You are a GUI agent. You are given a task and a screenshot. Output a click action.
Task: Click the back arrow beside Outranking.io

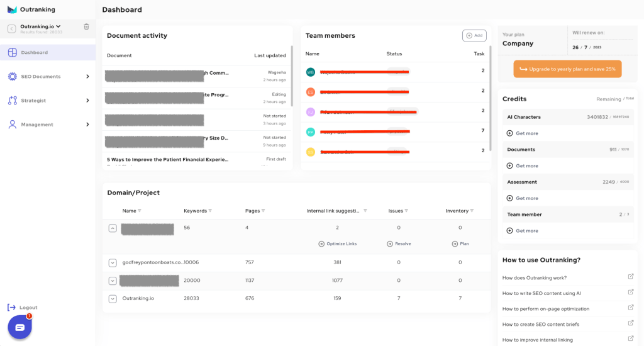11,29
